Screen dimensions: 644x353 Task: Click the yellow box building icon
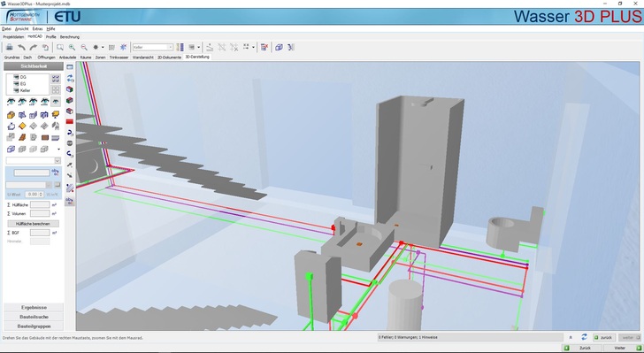tap(11, 115)
